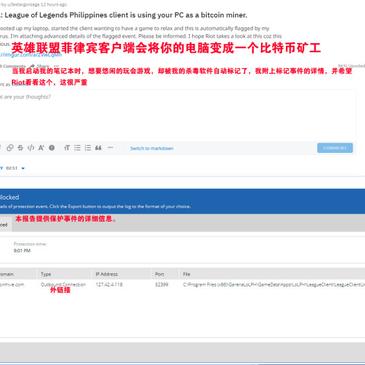Mark text as spoiler icon

click(52, 148)
